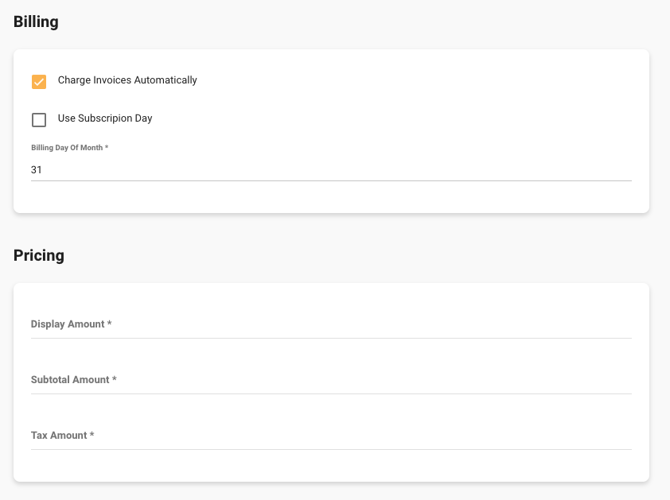Click the underline beneath Tax Amount
The image size is (670, 500).
pyautogui.click(x=331, y=450)
